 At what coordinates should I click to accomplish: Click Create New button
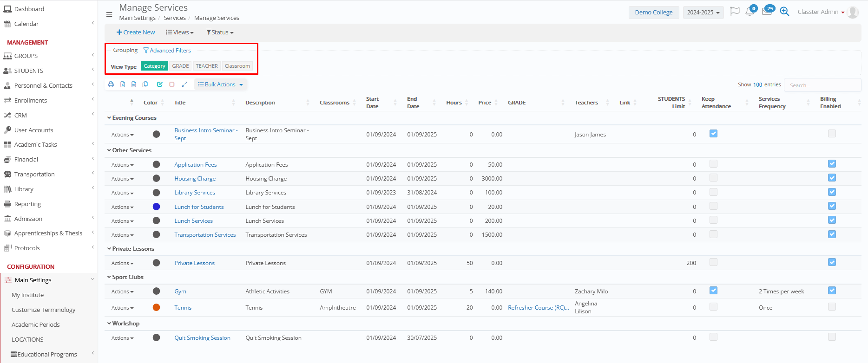(x=136, y=32)
